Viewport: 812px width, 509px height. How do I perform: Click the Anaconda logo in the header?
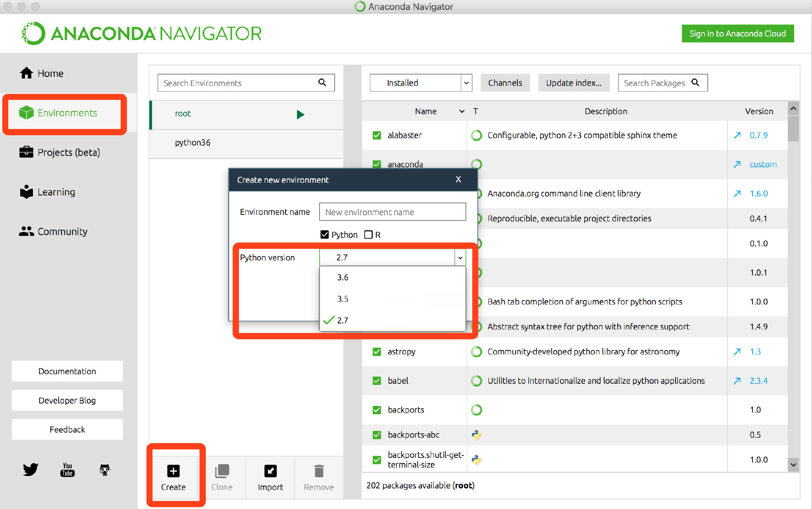[142, 33]
